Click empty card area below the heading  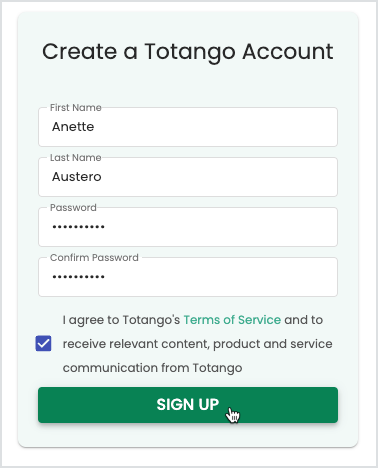pyautogui.click(x=188, y=85)
